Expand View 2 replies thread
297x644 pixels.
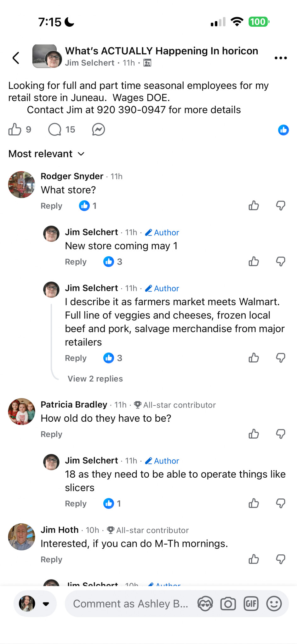coord(95,379)
